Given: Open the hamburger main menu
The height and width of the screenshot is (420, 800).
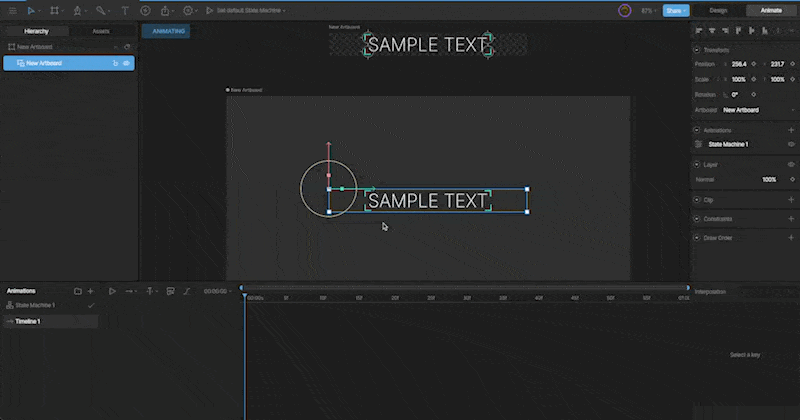Looking at the screenshot, I should (x=12, y=11).
